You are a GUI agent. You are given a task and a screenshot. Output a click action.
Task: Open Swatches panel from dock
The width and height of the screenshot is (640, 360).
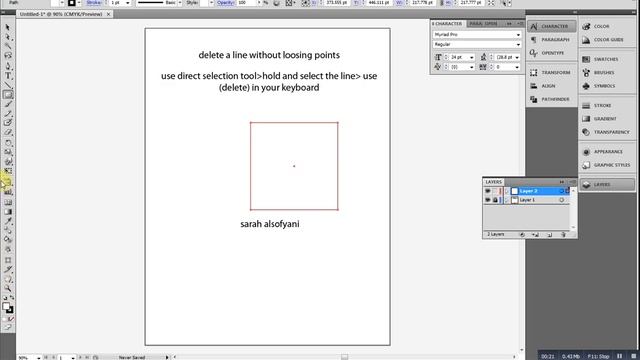point(607,59)
